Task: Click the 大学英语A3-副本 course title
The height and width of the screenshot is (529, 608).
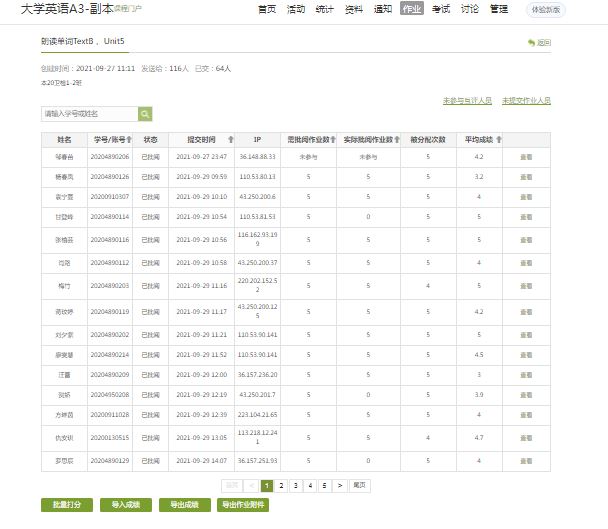Action: [67, 9]
